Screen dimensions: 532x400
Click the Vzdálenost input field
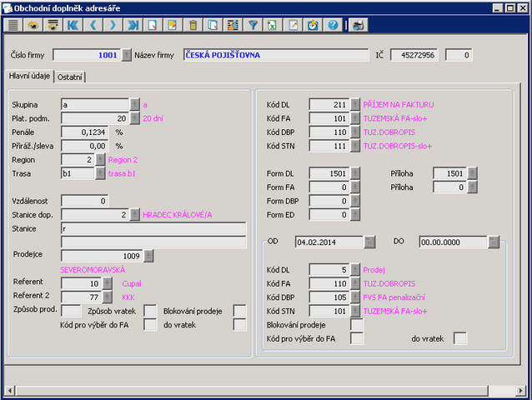(x=85, y=201)
